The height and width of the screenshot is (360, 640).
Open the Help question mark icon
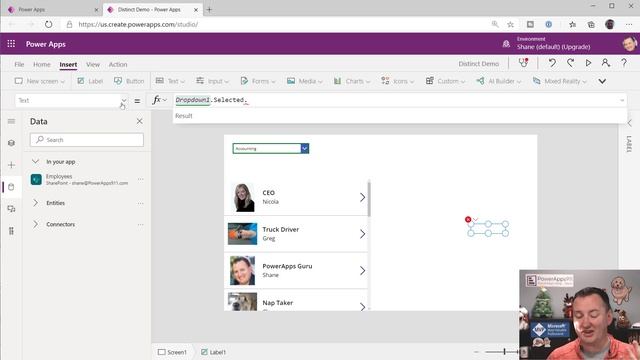tap(624, 63)
